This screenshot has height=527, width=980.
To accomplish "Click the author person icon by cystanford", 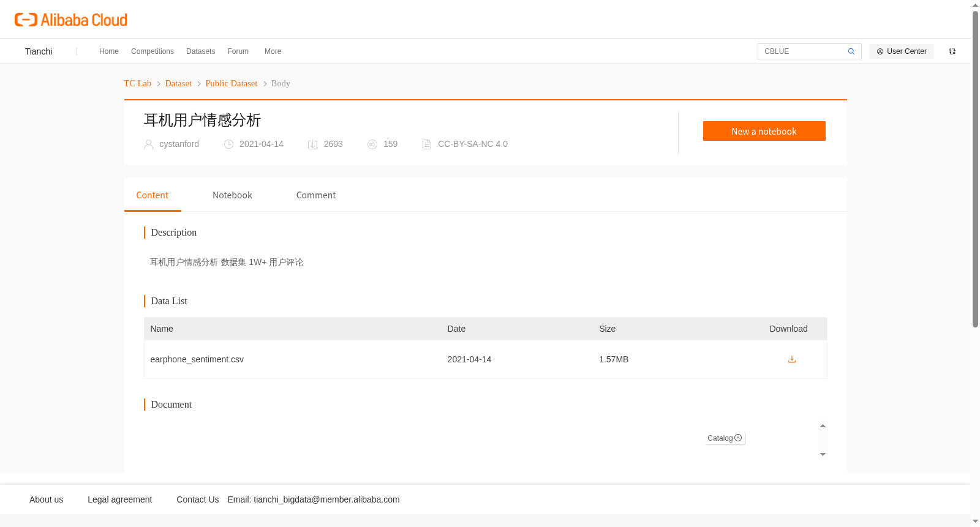I will click(148, 144).
